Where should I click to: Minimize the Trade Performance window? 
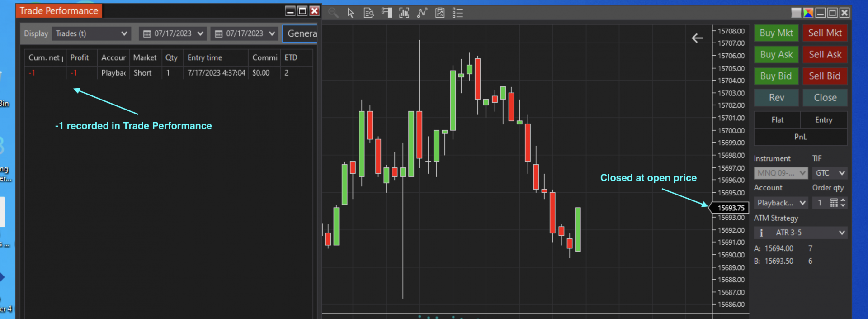coord(291,11)
